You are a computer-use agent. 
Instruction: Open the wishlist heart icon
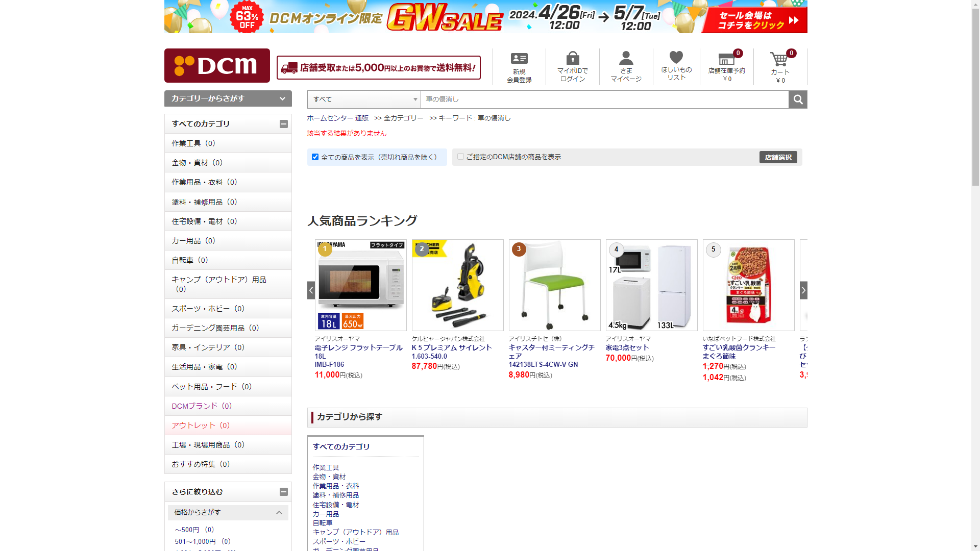click(676, 58)
